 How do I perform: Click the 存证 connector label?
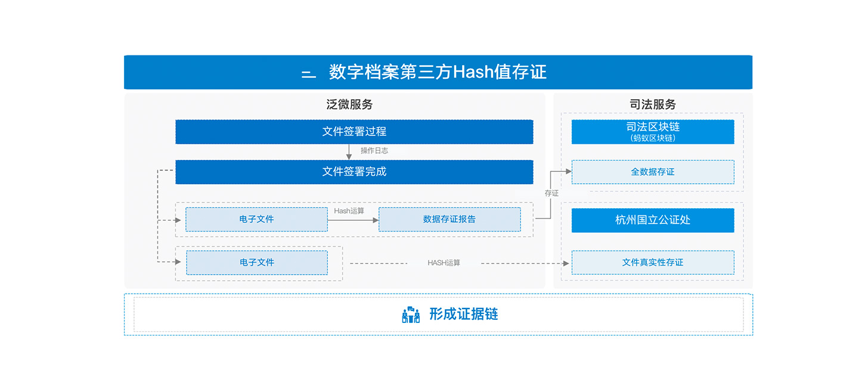point(552,193)
